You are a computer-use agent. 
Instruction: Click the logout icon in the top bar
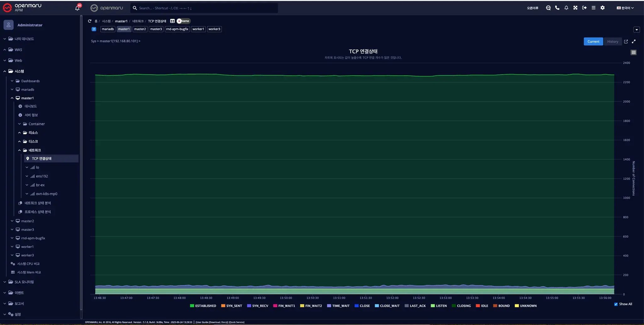pos(584,8)
